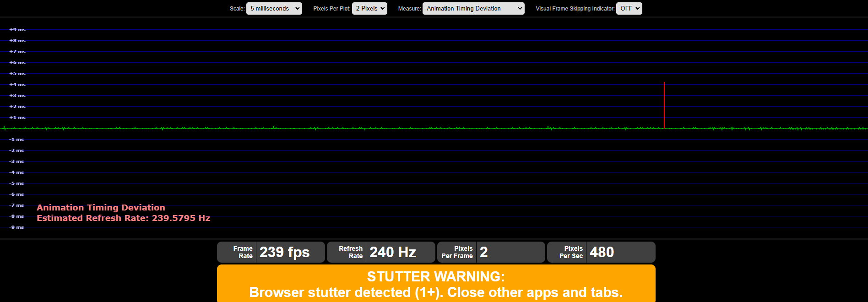This screenshot has height=302, width=868.
Task: Click the +4 ms gridline label
Action: click(17, 85)
